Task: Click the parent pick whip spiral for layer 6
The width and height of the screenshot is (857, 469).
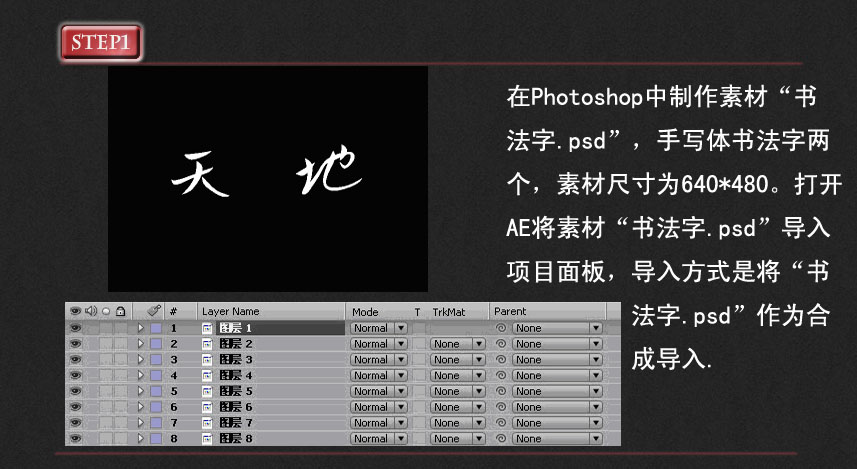Action: pos(501,407)
